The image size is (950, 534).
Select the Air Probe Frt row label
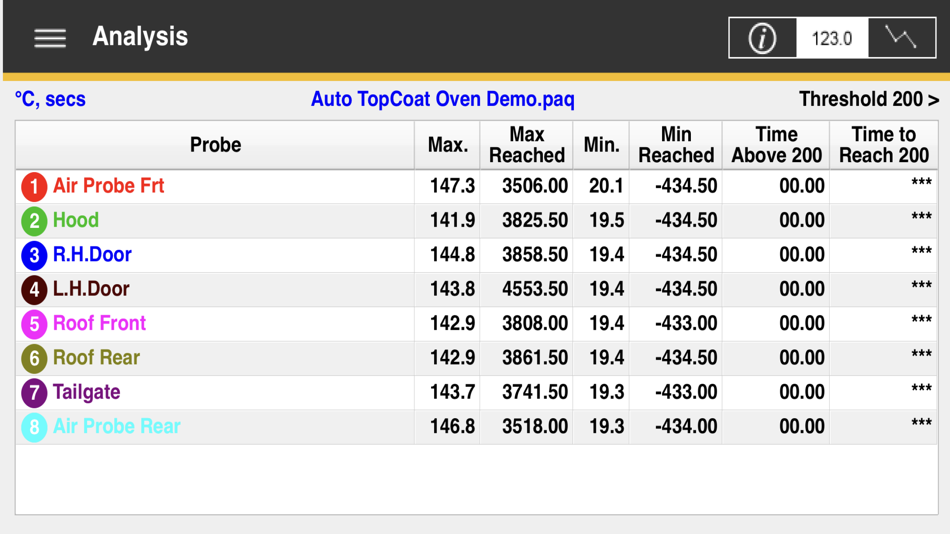[108, 185]
